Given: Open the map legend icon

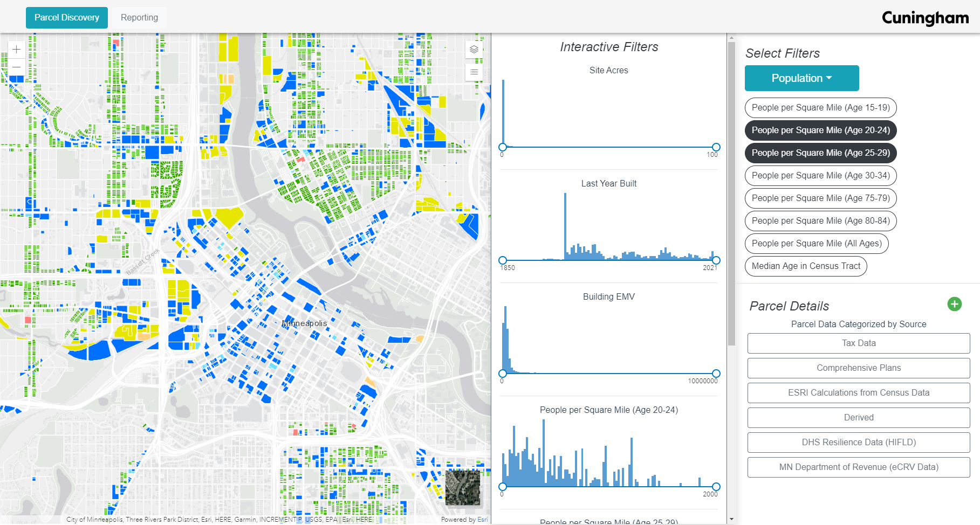Looking at the screenshot, I should pos(474,72).
